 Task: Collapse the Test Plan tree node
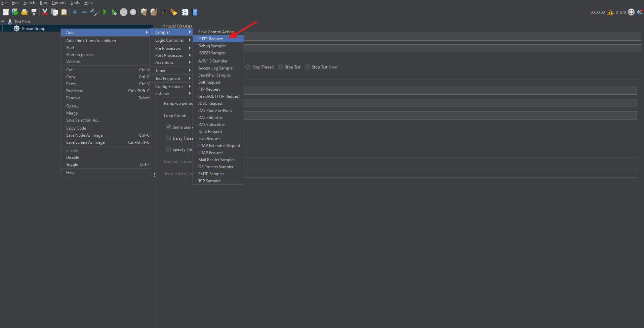3,21
